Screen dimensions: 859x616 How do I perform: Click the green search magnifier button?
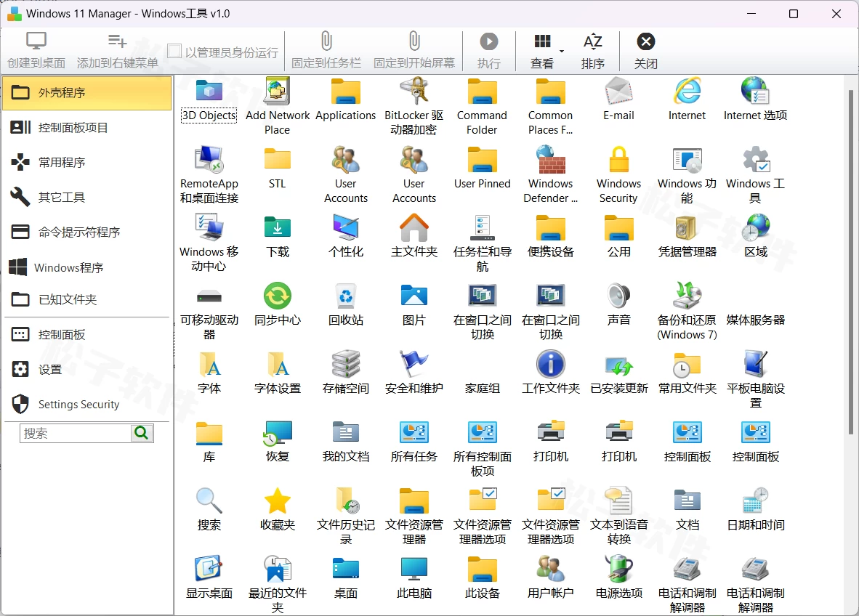coord(142,433)
